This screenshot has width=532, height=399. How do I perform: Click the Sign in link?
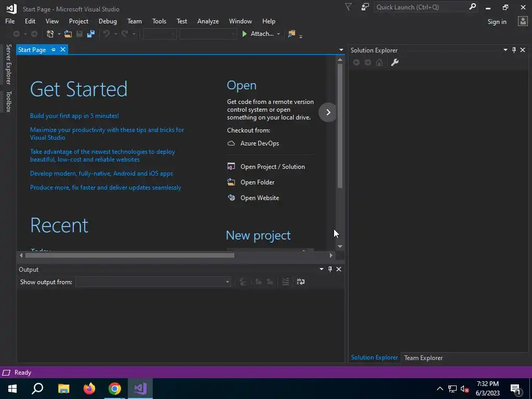click(497, 22)
